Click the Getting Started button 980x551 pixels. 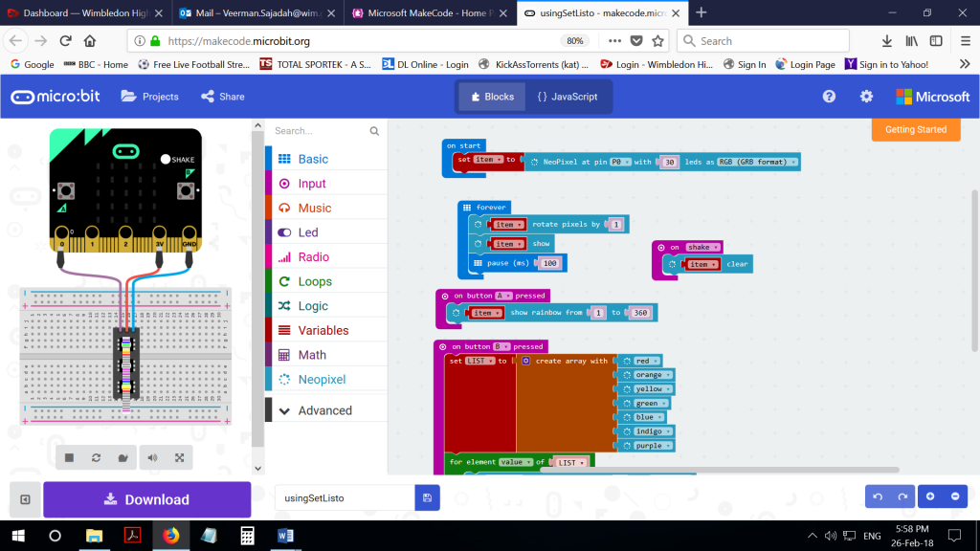click(x=916, y=130)
